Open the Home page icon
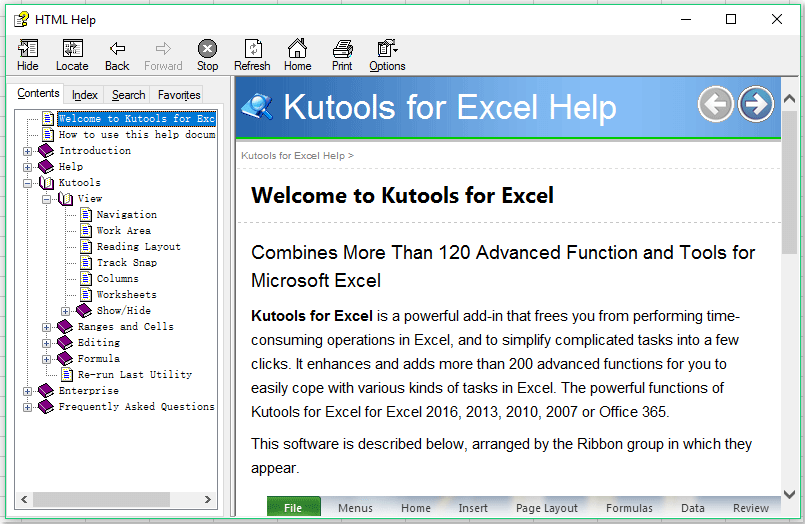This screenshot has height=524, width=805. coord(297,50)
